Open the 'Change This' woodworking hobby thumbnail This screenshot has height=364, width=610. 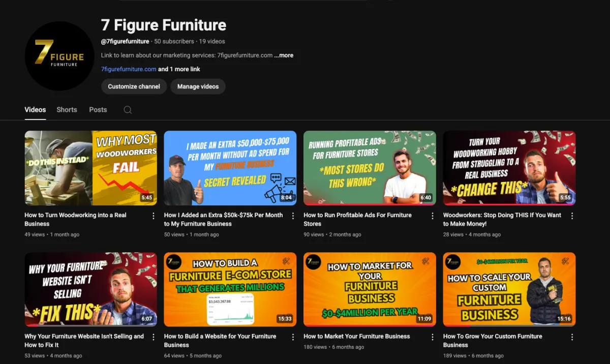click(x=509, y=168)
